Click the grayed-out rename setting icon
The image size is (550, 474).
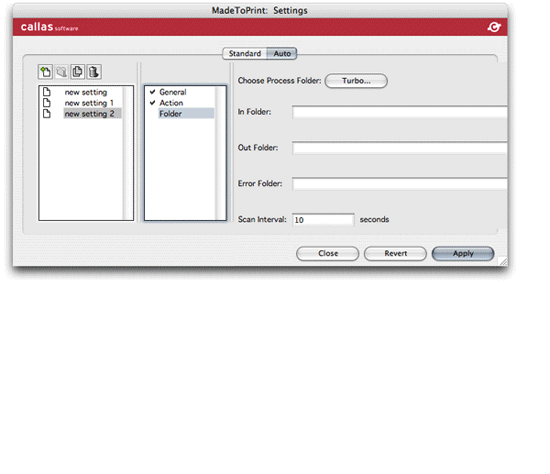pyautogui.click(x=61, y=72)
